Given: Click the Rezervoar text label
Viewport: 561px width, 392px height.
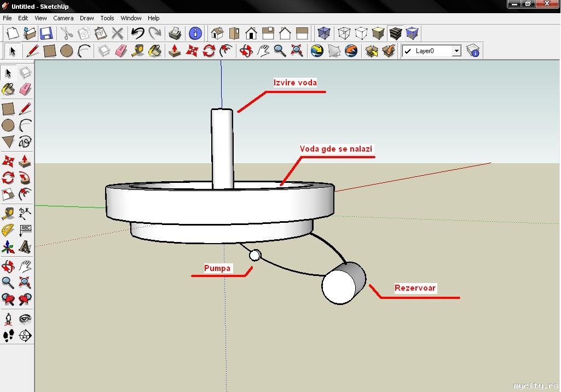Looking at the screenshot, I should coord(415,288).
